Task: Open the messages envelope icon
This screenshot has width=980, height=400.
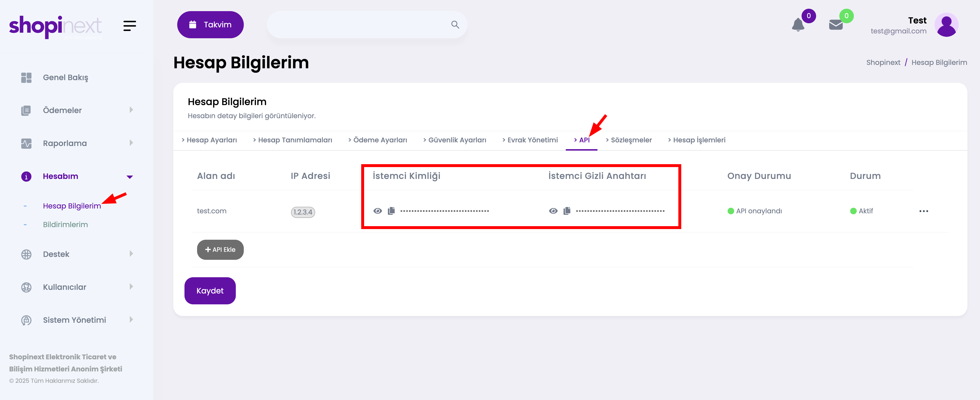Action: pos(835,25)
